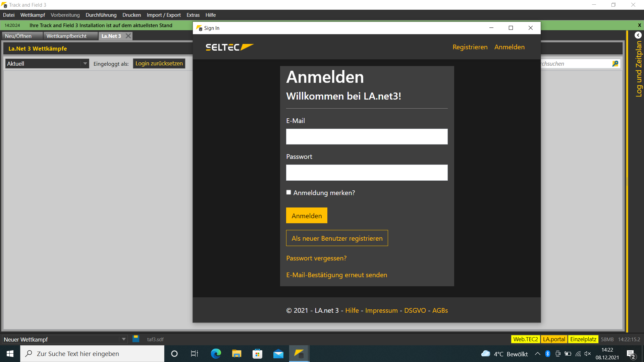Open File Explorer from the taskbar
The width and height of the screenshot is (644, 362).
pos(236,354)
